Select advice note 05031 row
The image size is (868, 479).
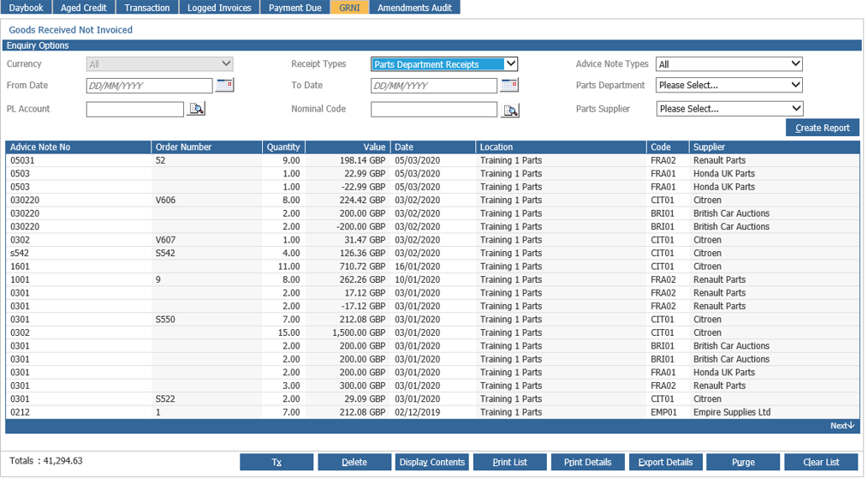pos(432,160)
